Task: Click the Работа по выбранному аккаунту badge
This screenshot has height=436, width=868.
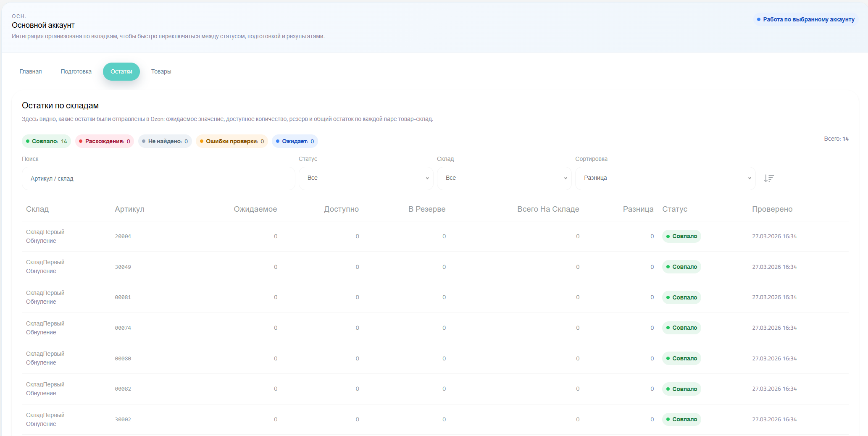Action: pos(806,19)
